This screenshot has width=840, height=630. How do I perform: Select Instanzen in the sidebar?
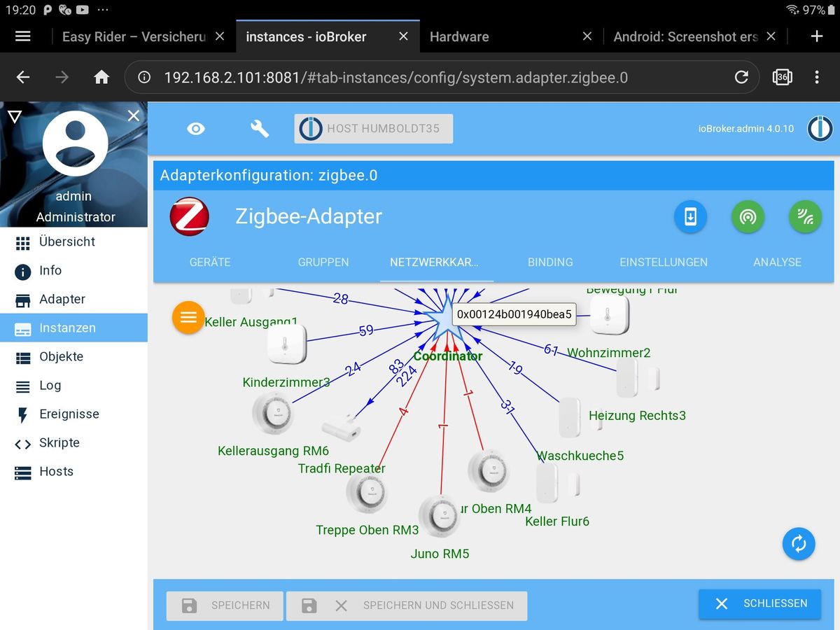click(x=73, y=328)
